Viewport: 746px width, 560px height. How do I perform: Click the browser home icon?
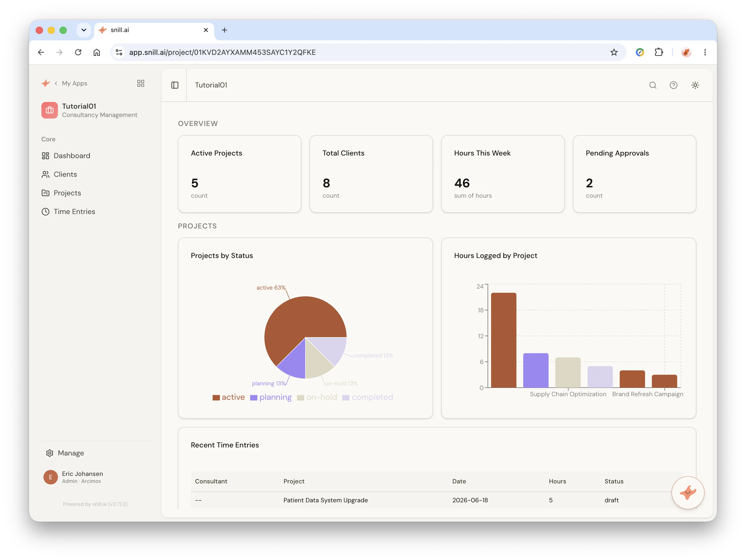97,52
